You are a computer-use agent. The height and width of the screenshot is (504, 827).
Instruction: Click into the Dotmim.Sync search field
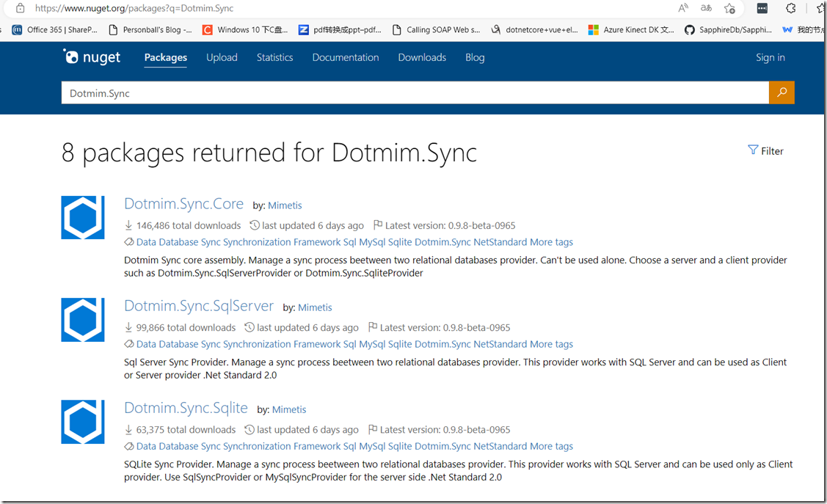[x=415, y=93]
